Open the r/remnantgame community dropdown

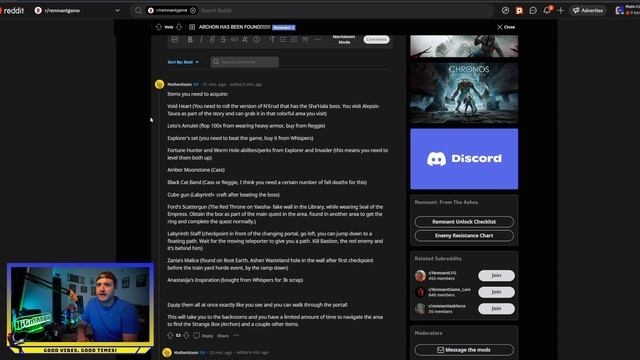78,11
